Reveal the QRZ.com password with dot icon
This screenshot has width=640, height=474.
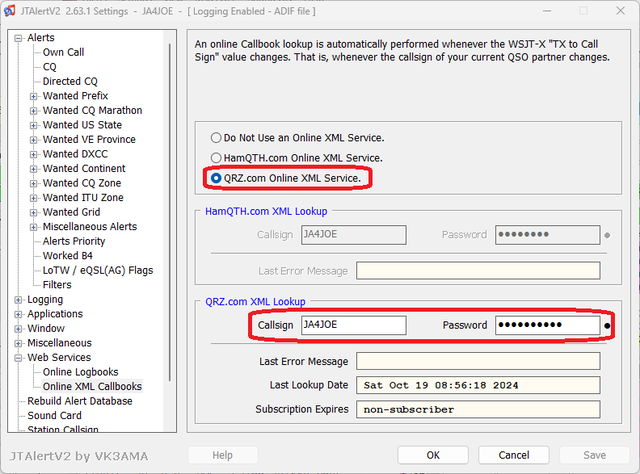[x=607, y=326]
